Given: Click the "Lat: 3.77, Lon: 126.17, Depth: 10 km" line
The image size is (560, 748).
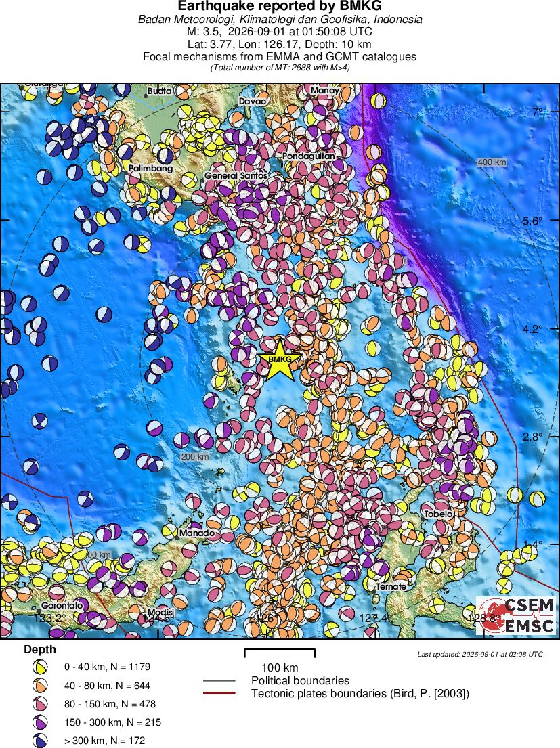Looking at the screenshot, I should click(x=280, y=45).
